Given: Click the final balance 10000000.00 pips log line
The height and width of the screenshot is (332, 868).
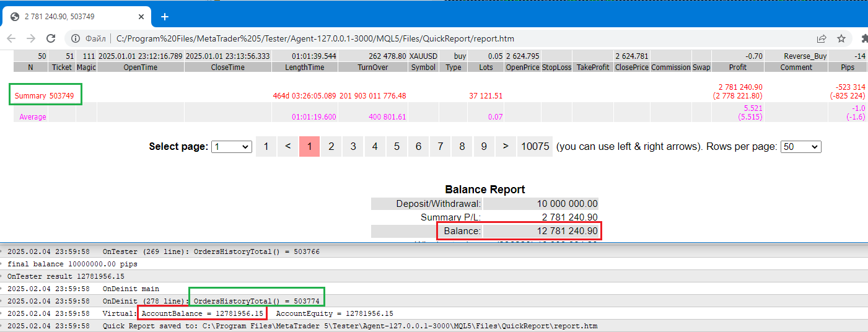Looking at the screenshot, I should pos(72,264).
